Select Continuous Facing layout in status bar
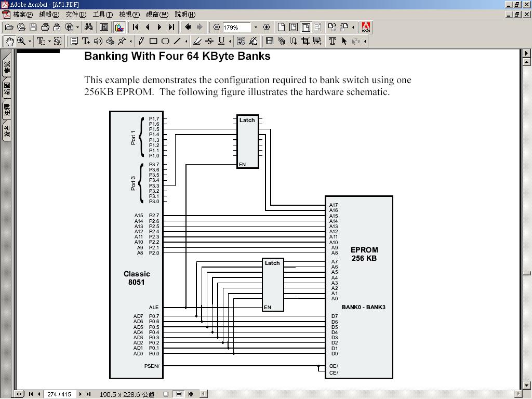Screen dimensions: 532x399 [191, 394]
